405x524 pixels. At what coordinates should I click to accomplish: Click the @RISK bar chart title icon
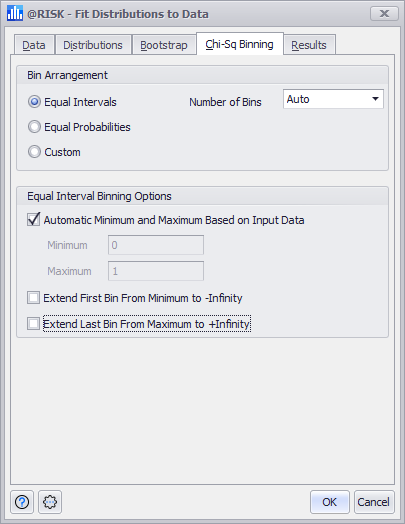pyautogui.click(x=15, y=13)
